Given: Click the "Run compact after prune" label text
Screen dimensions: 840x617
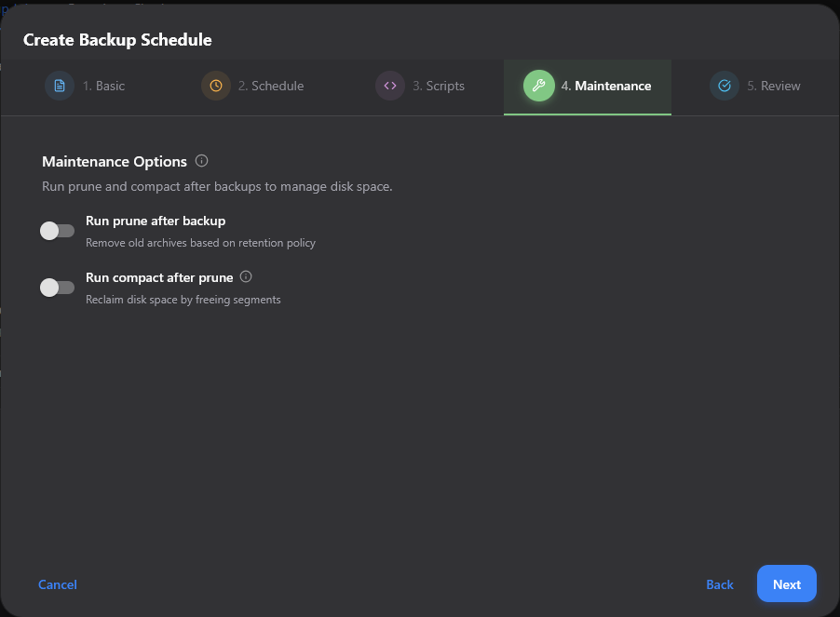Looking at the screenshot, I should click(x=159, y=277).
